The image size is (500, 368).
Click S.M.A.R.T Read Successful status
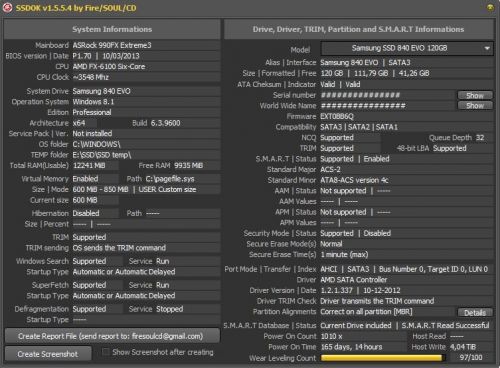[445, 326]
